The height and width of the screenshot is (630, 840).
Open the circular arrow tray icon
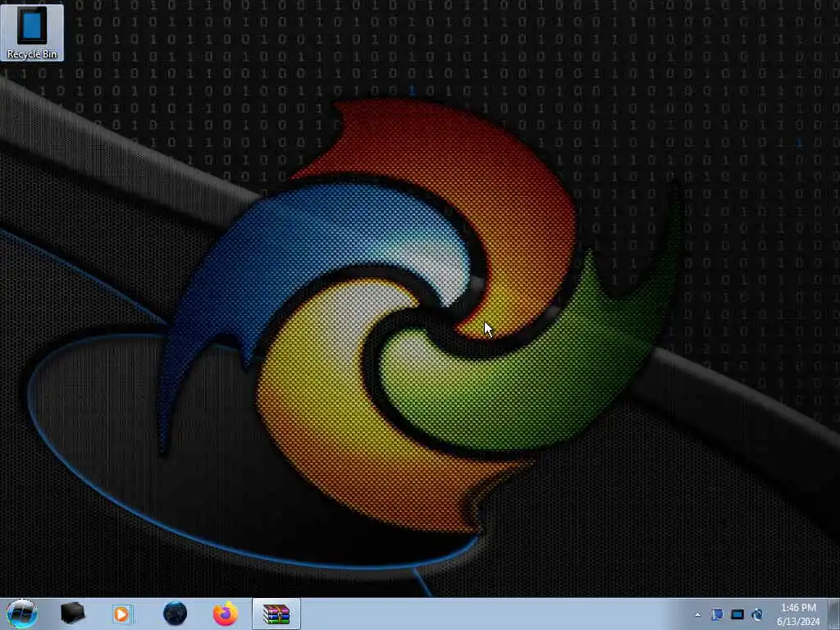click(x=757, y=614)
